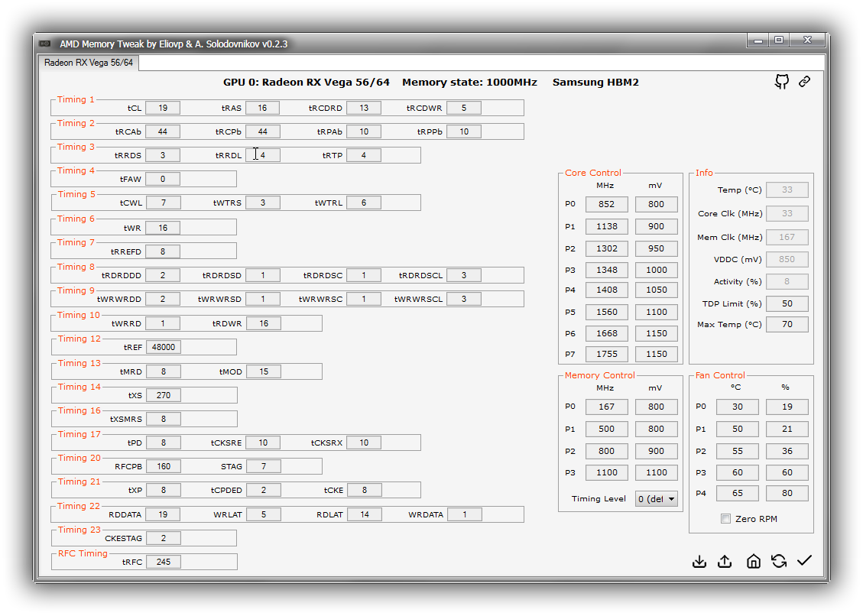Screen dimensions: 863x616
Task: Click the tRREFD value field
Action: (x=163, y=251)
